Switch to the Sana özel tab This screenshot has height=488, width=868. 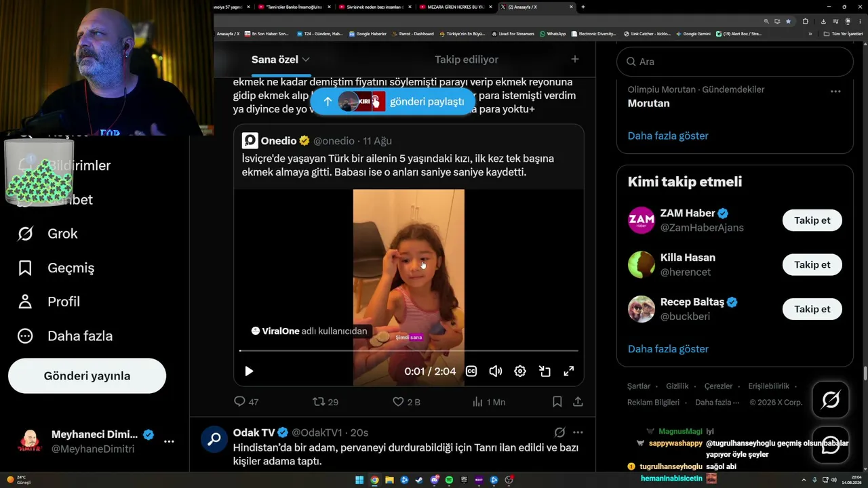[275, 60]
